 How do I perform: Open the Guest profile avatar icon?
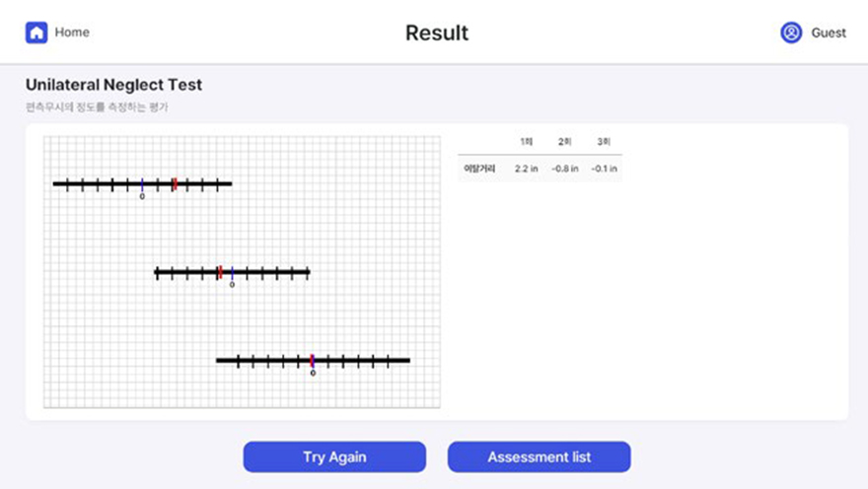click(791, 33)
